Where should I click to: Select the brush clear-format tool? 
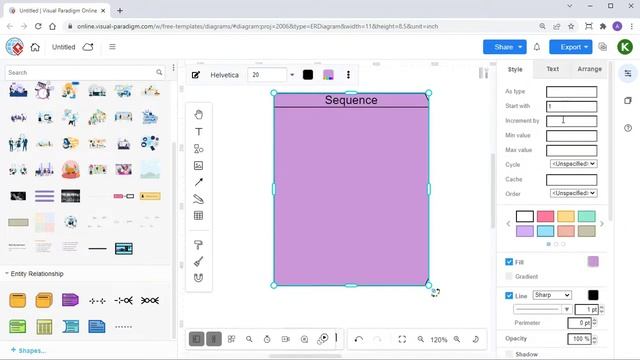(x=198, y=262)
